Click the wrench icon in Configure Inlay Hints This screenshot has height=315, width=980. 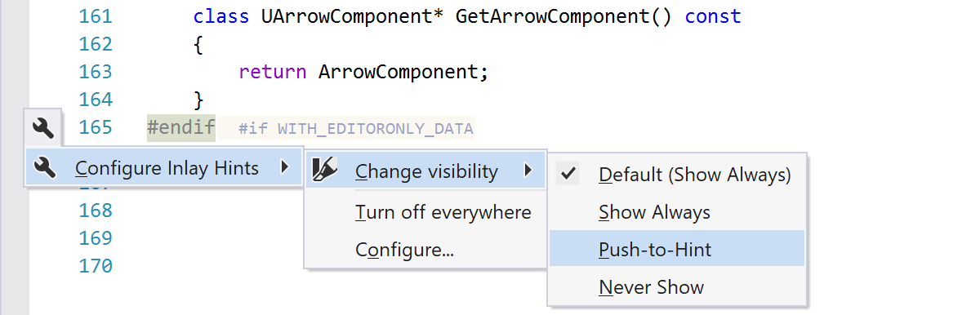tap(46, 168)
